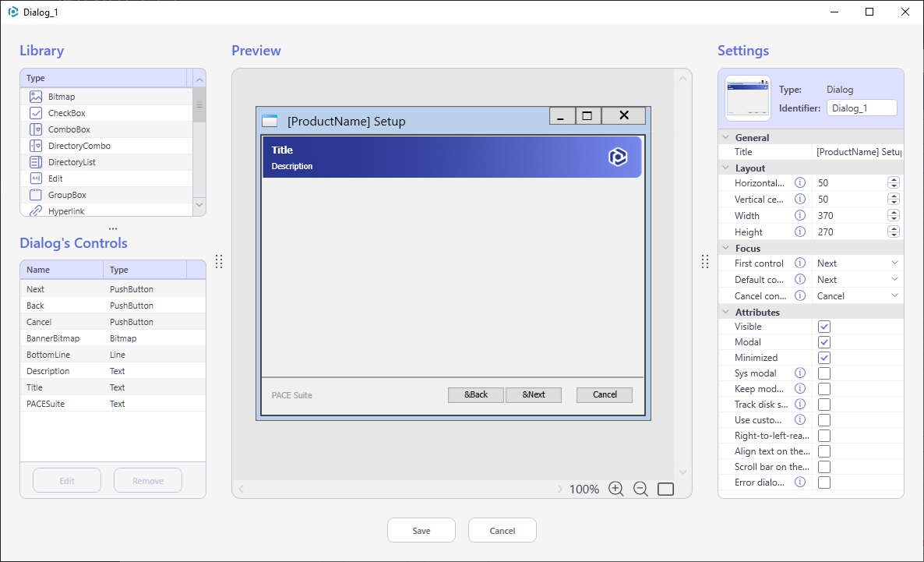Uncheck the Visible attribute

823,327
